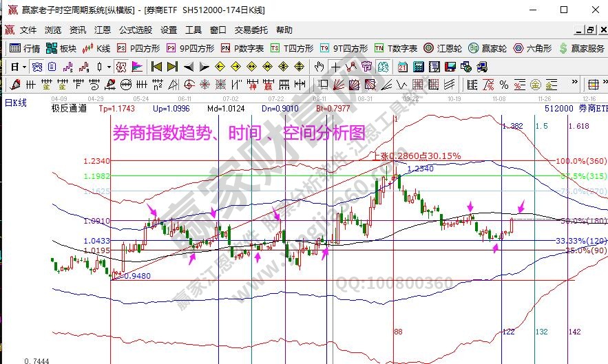Click the 日K线 chart period label
The height and width of the screenshot is (364, 608).
pyautogui.click(x=15, y=102)
